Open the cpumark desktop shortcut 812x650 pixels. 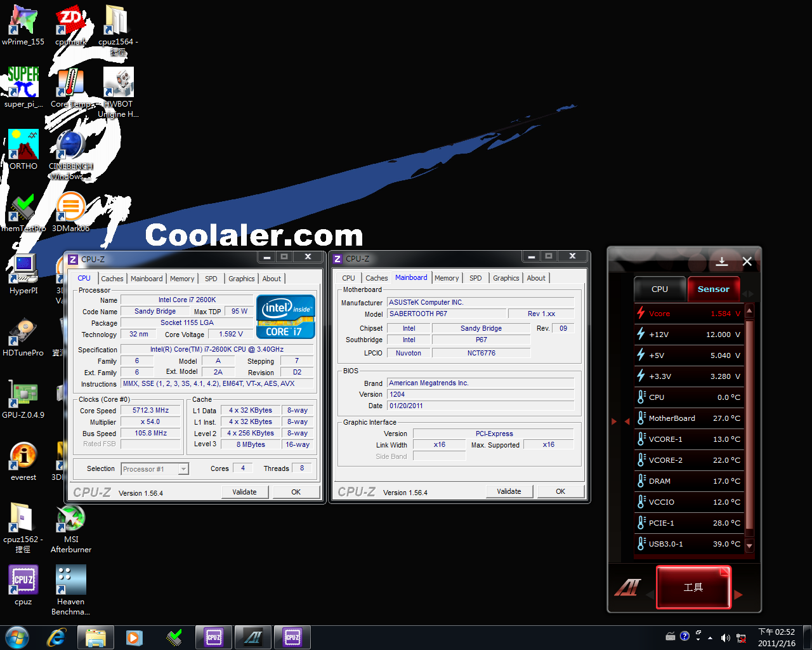(x=70, y=26)
